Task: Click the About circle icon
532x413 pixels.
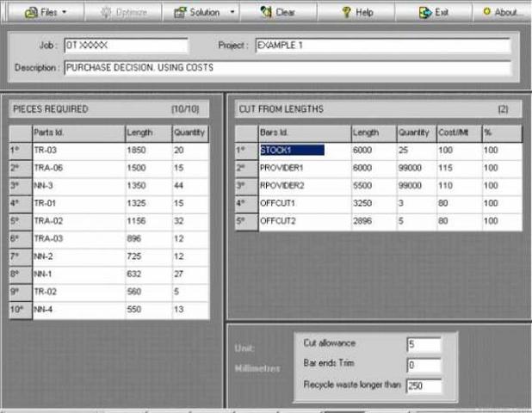Action: [487, 12]
